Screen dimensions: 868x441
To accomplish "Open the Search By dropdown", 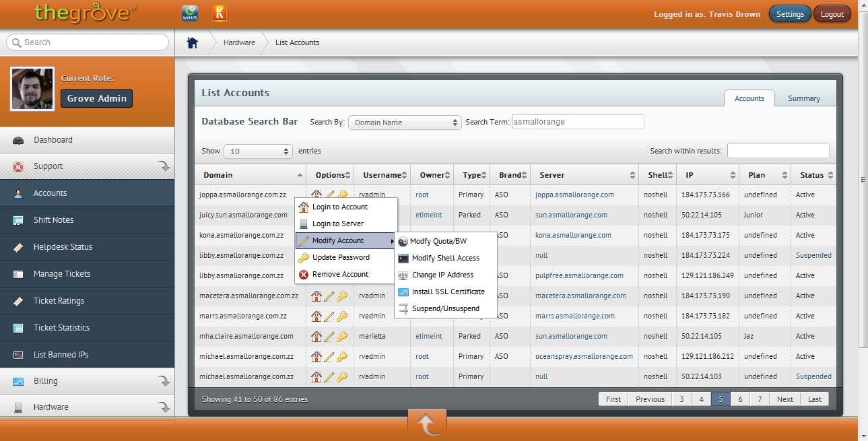I will [404, 123].
